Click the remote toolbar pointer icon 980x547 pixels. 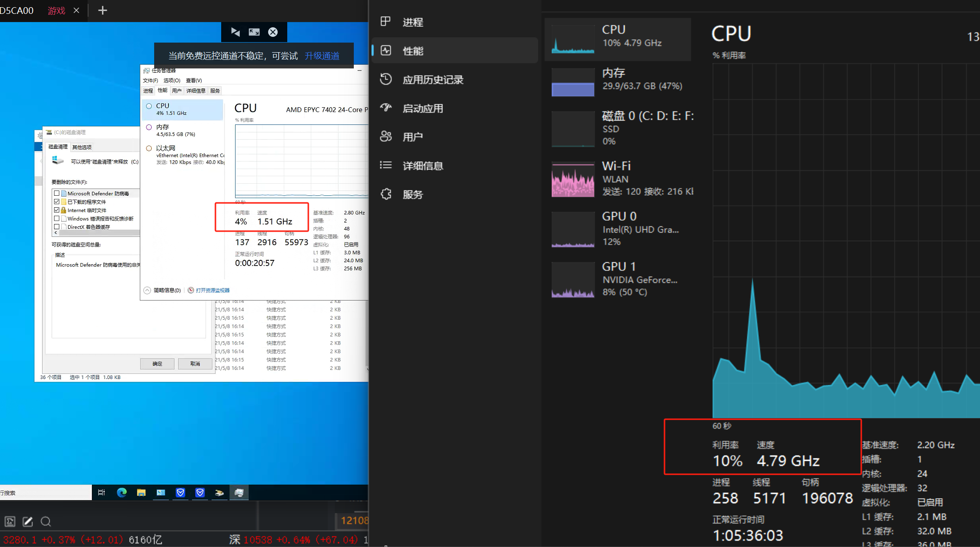(235, 32)
